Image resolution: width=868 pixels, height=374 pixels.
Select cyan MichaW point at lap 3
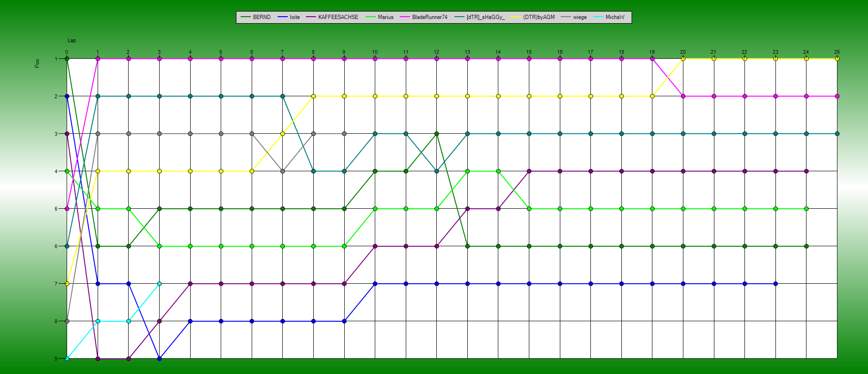159,284
